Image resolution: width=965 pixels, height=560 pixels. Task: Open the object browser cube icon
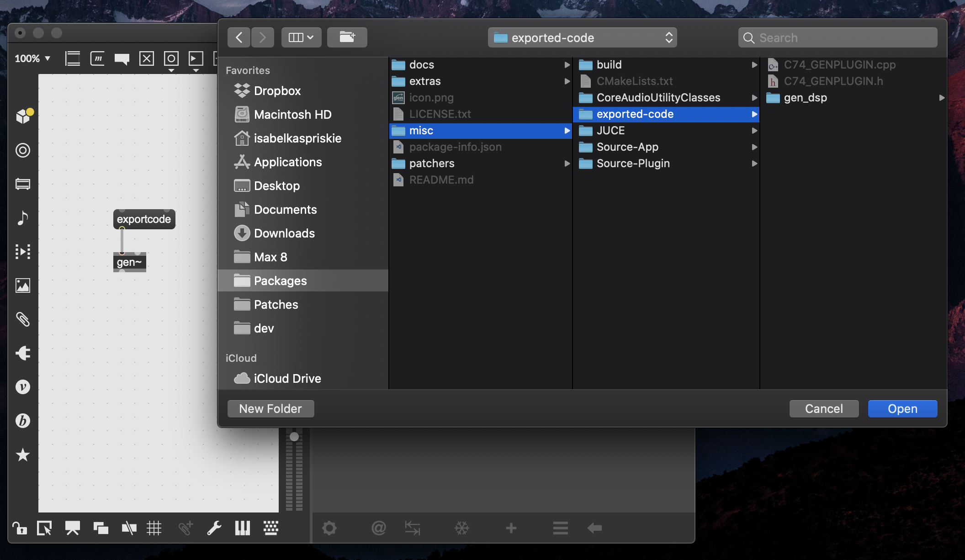pos(23,116)
